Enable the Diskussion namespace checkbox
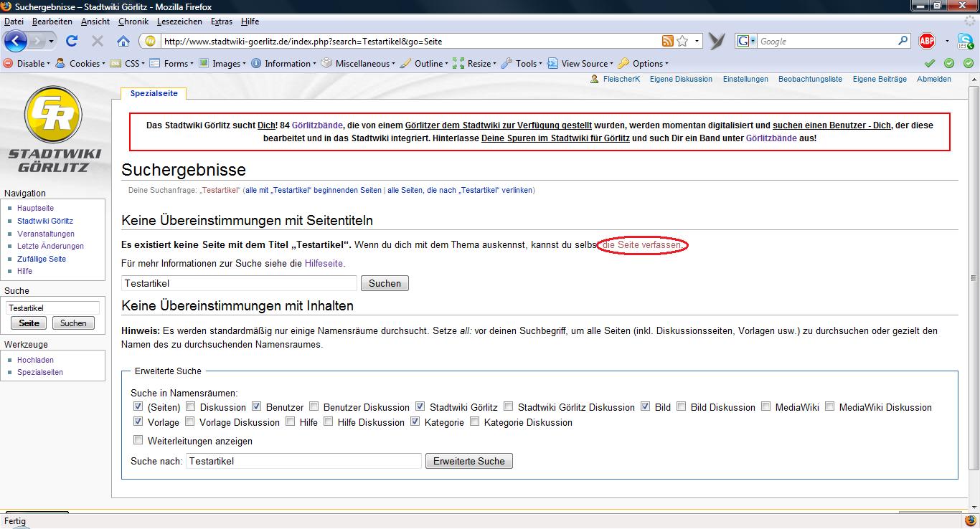 click(x=191, y=406)
